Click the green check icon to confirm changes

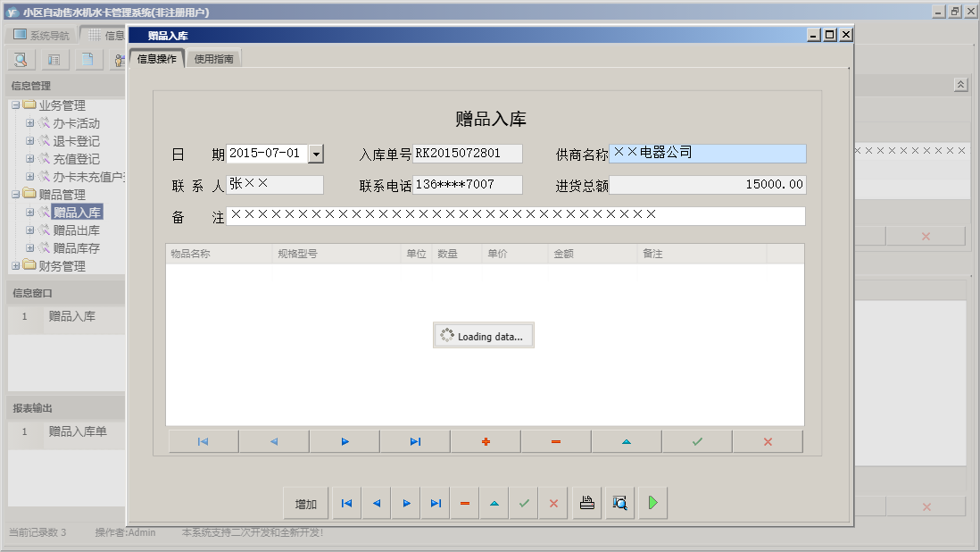[x=696, y=440]
